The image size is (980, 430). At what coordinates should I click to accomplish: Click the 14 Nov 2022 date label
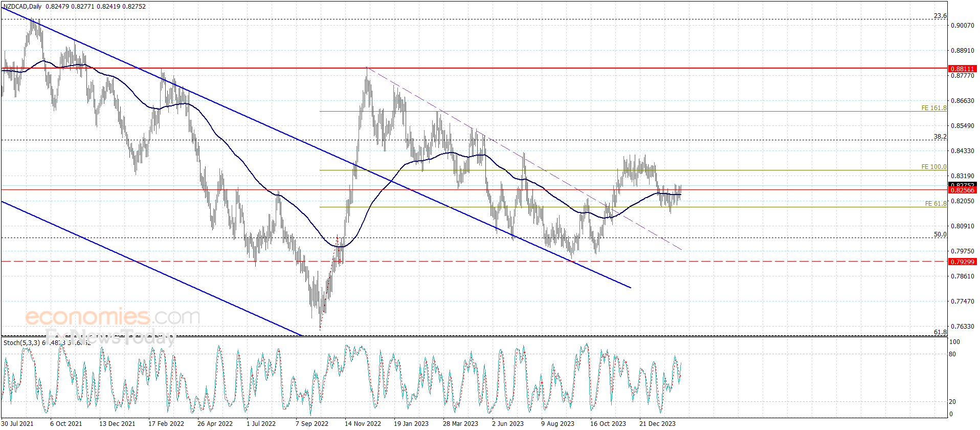click(363, 424)
